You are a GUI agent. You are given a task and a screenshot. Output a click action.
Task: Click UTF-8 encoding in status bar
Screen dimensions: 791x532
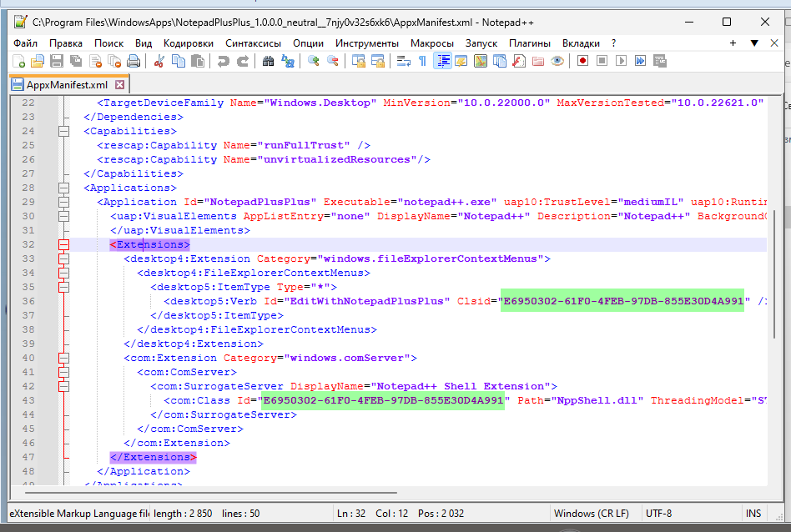[659, 514]
